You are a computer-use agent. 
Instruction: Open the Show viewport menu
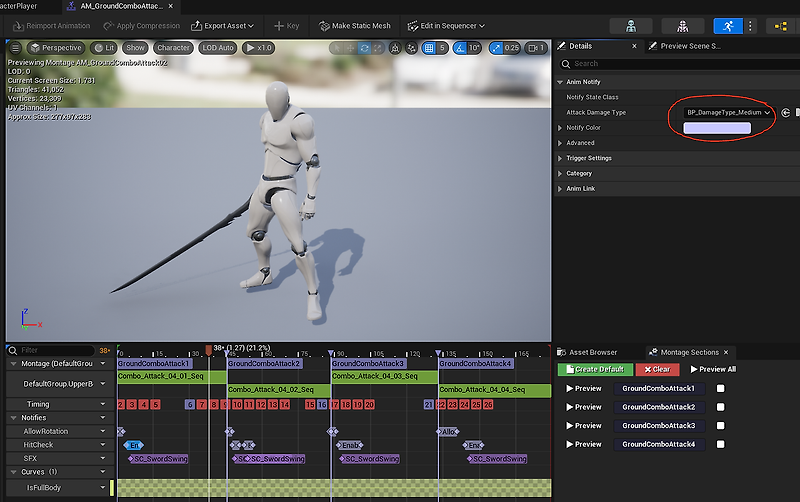tap(135, 48)
